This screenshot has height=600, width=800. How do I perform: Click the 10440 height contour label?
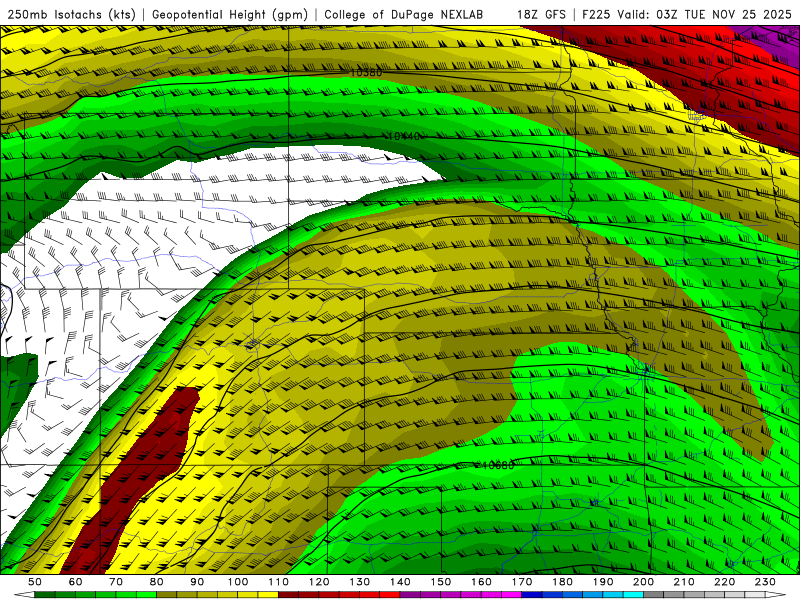404,136
